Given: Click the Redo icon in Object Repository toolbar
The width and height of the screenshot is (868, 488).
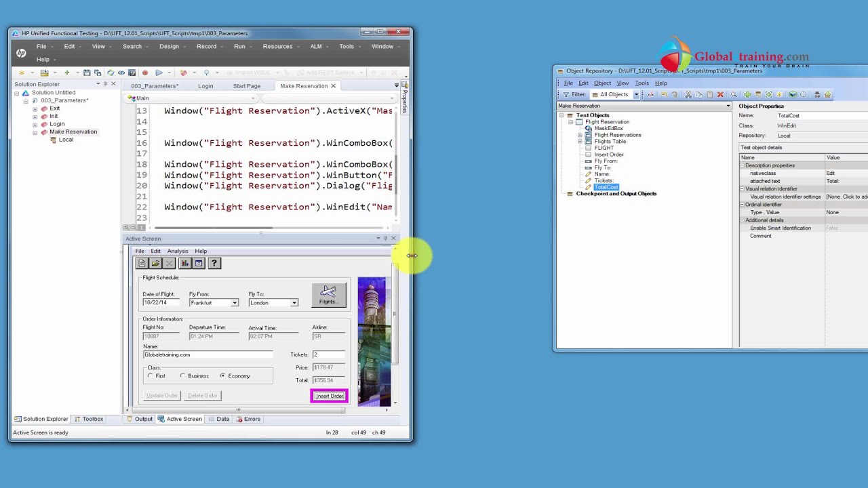Looking at the screenshot, I should click(x=675, y=94).
